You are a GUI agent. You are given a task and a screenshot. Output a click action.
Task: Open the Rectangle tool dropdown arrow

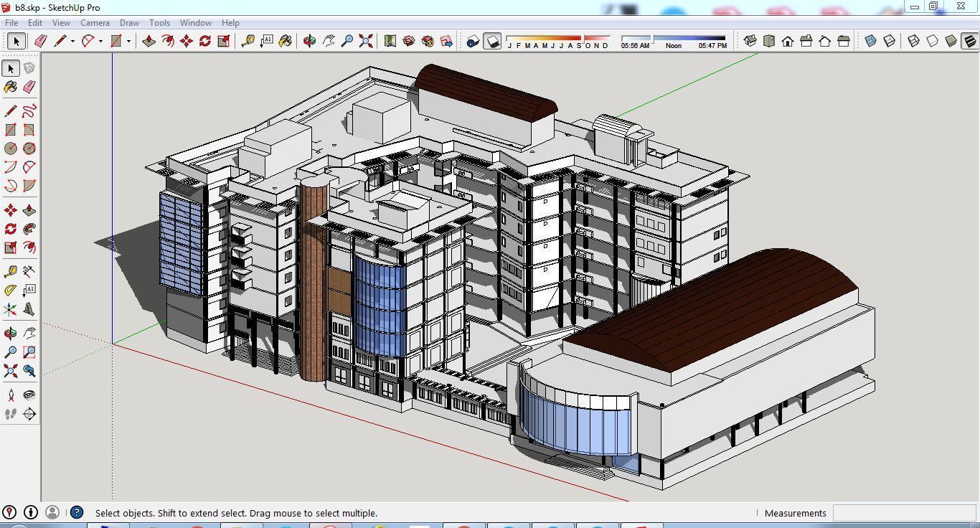(128, 41)
